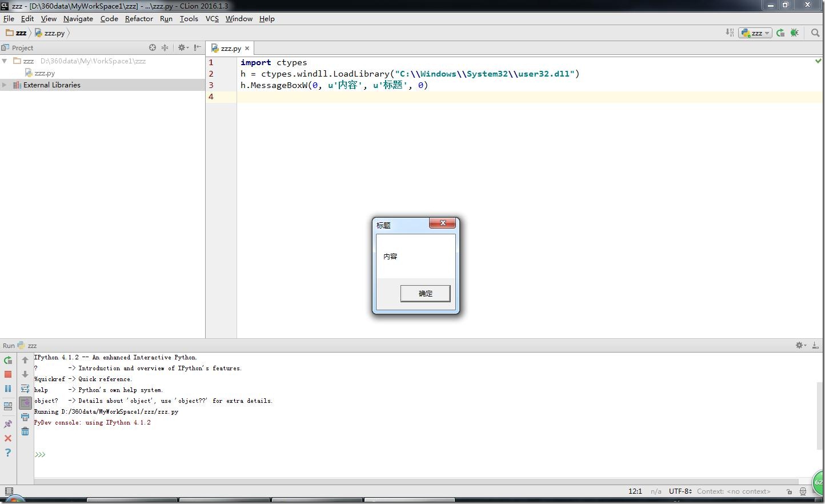
Task: Click zzz folder in navigation breadcrumb
Action: pos(16,33)
